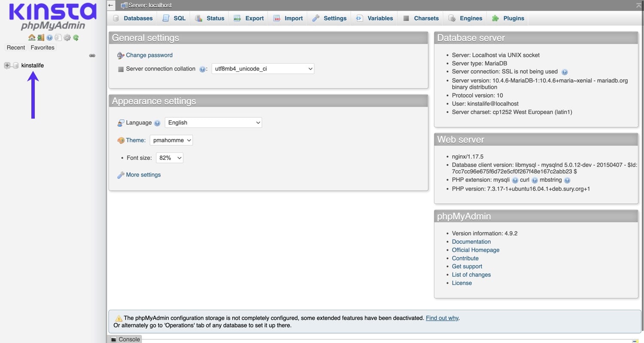Expand the kinstalife database with the plus sign

pos(6,65)
